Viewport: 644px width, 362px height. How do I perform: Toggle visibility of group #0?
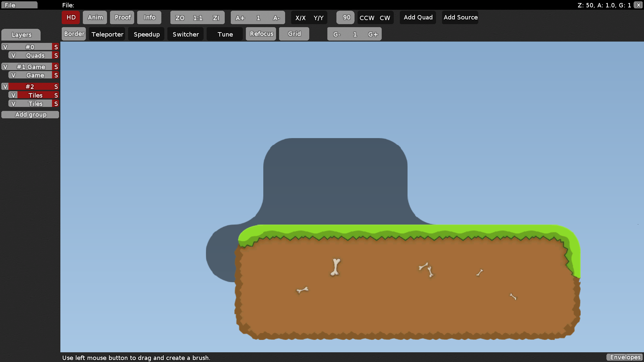tap(5, 47)
